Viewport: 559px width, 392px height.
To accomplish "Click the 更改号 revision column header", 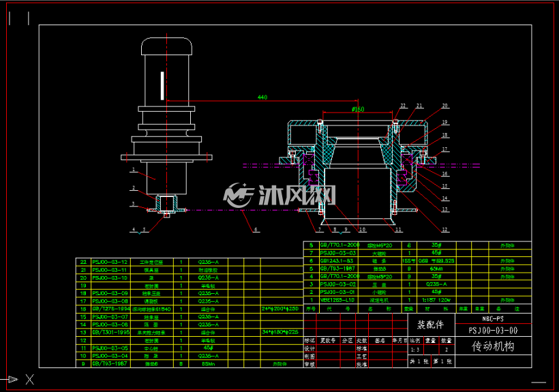I will (x=328, y=341).
